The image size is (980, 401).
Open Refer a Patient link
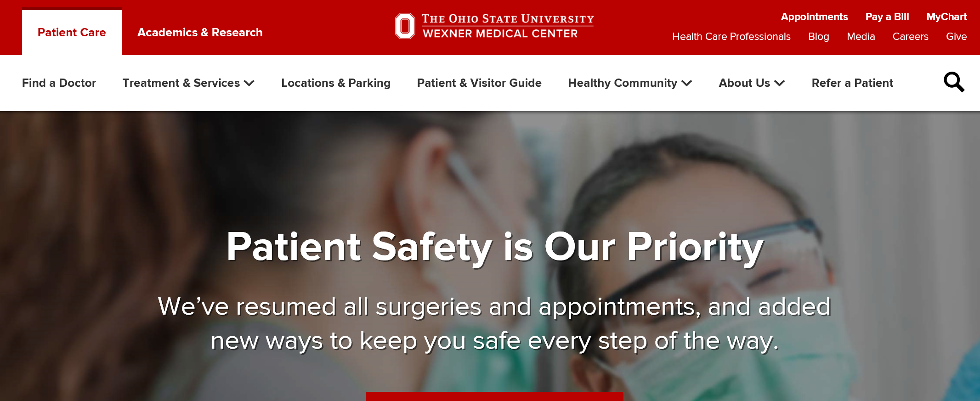click(x=852, y=83)
